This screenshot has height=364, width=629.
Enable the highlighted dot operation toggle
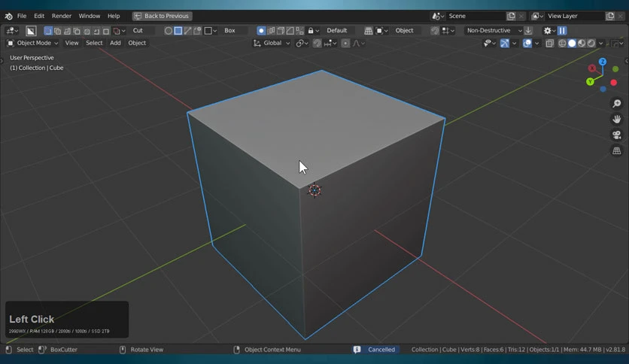pyautogui.click(x=261, y=31)
